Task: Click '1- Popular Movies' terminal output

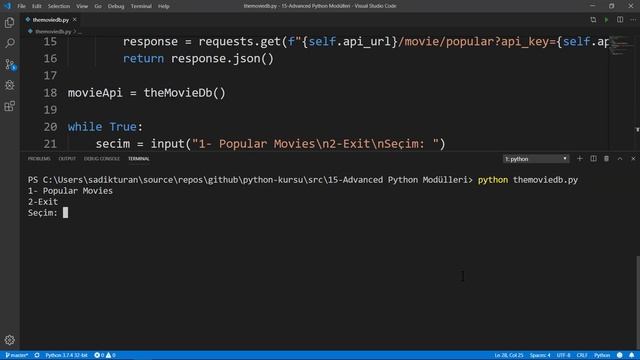Action: 70,191
